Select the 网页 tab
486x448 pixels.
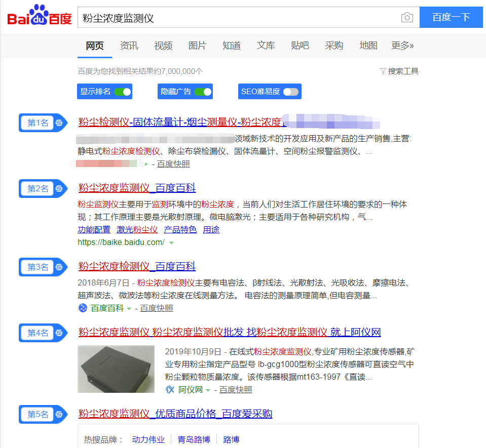[95, 46]
